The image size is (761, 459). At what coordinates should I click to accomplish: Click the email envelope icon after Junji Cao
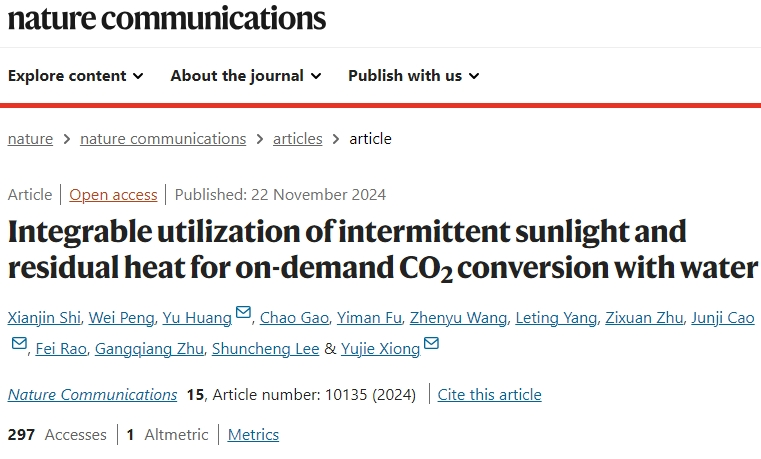click(x=19, y=344)
